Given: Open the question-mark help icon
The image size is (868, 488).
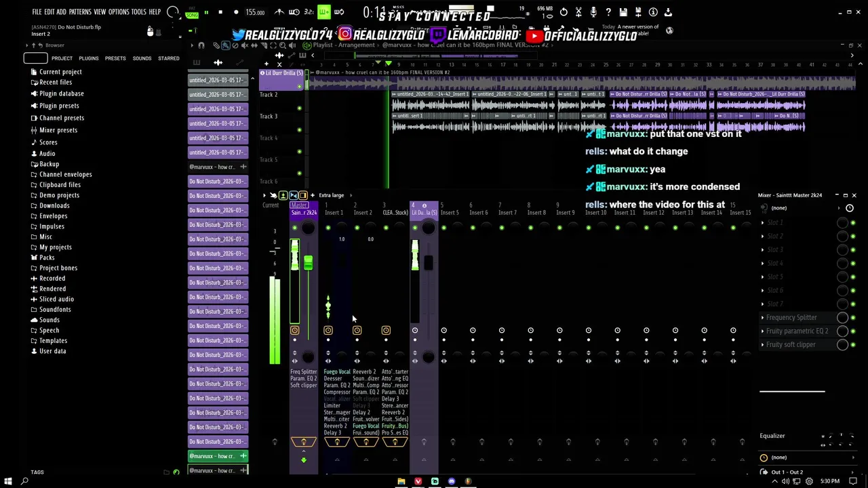Looking at the screenshot, I should tap(608, 12).
